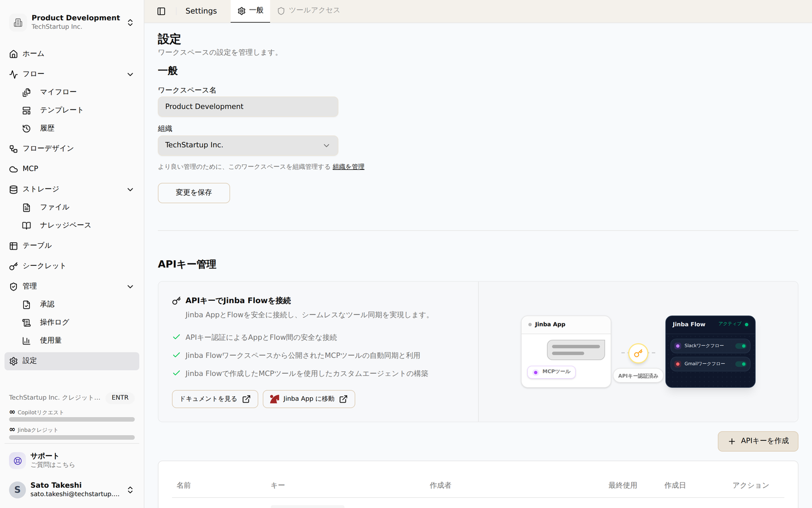Switch to the ツールアクセス tab
The image size is (812, 508).
(x=308, y=11)
